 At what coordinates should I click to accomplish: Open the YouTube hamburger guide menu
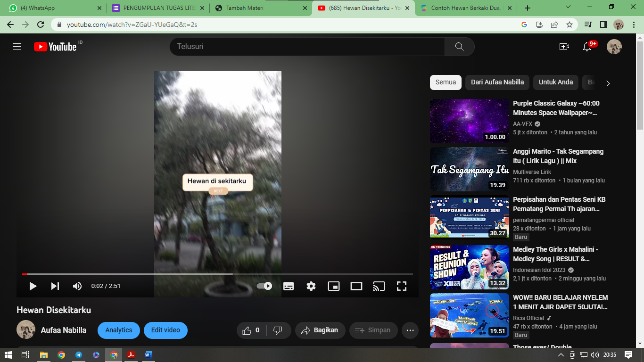point(17,47)
